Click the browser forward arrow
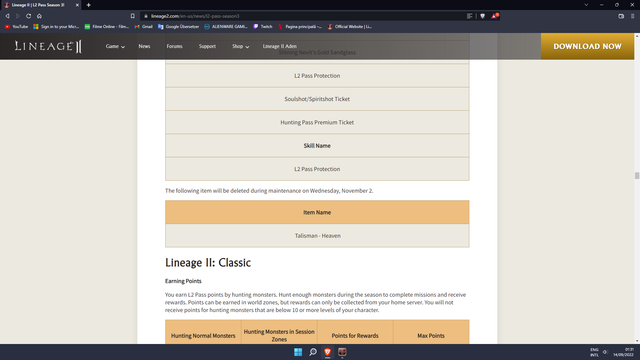 [x=18, y=16]
